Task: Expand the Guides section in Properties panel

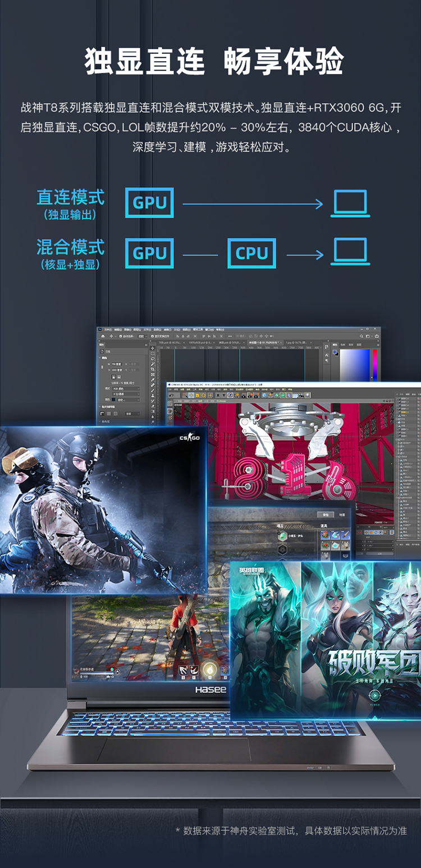Action: [100, 421]
